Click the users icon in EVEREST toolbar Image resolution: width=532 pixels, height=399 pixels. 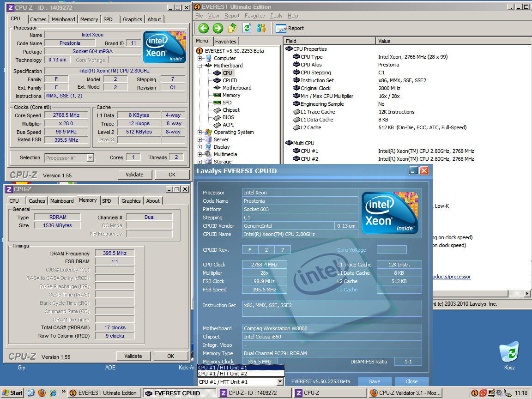pyautogui.click(x=261, y=28)
